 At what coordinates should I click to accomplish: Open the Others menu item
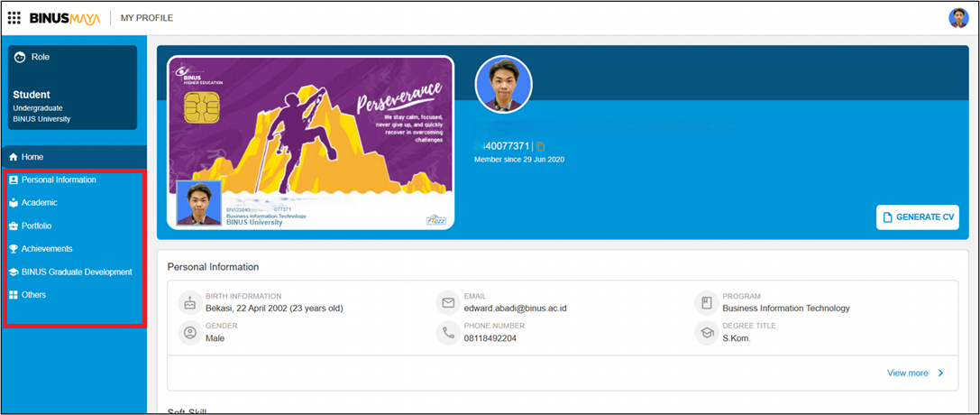pos(74,295)
